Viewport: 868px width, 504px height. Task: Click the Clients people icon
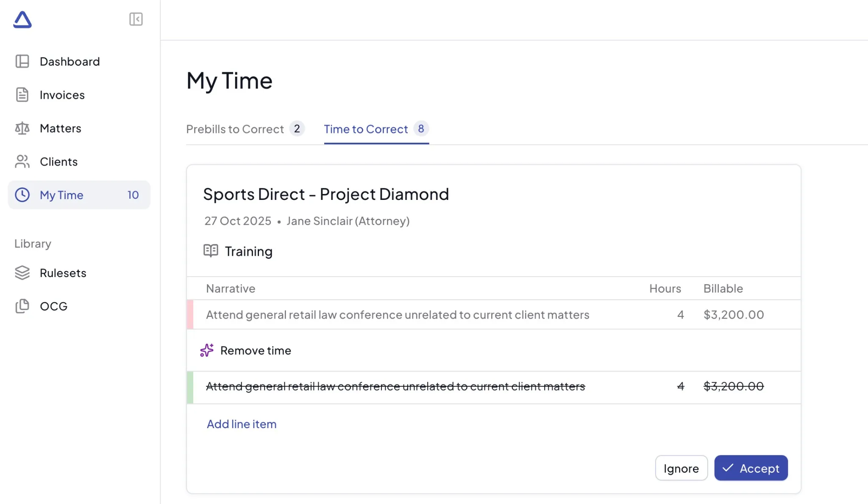pos(22,161)
